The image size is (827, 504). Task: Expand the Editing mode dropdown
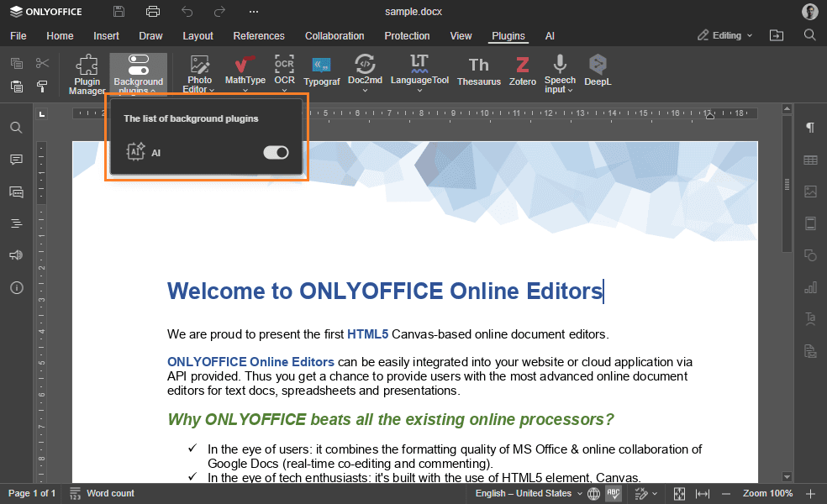[x=726, y=35]
